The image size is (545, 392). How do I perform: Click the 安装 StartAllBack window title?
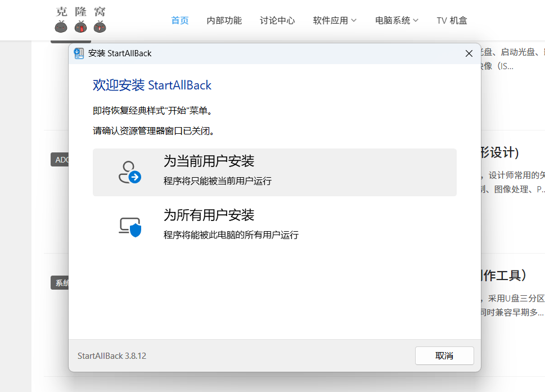point(120,53)
